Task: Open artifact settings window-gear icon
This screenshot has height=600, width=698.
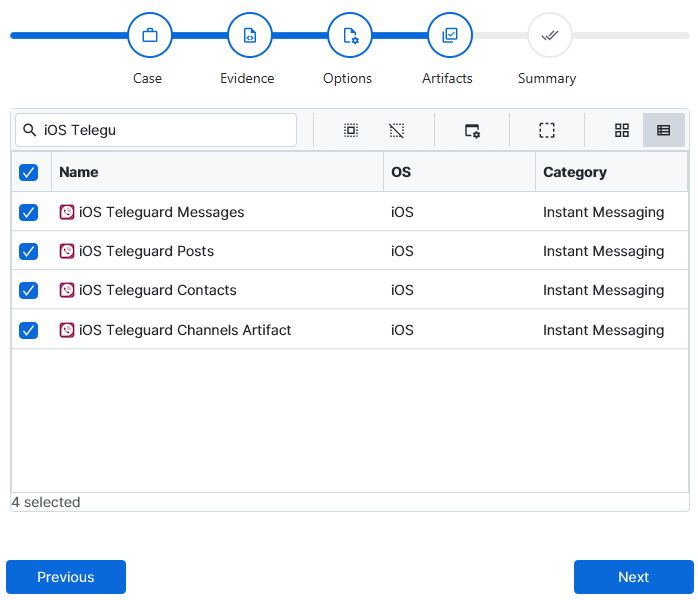Action: [472, 130]
